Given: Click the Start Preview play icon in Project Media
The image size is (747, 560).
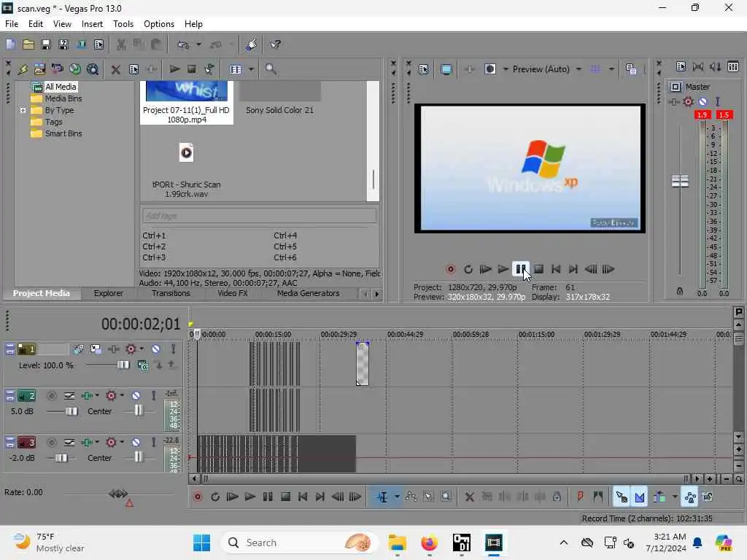Looking at the screenshot, I should click(174, 69).
